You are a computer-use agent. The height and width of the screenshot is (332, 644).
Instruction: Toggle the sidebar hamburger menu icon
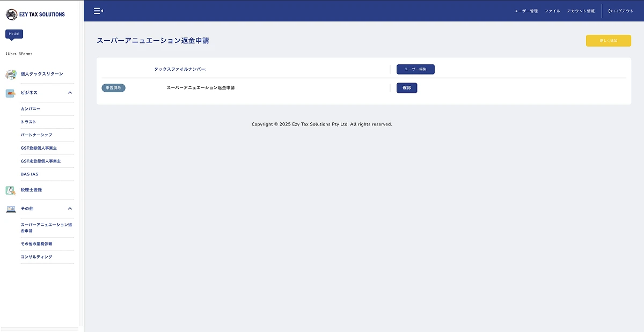click(98, 11)
